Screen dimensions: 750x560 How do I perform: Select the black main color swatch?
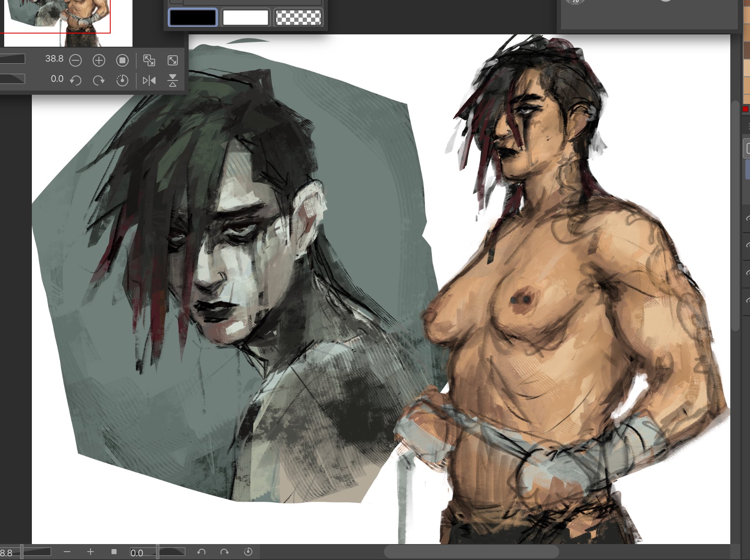click(192, 18)
